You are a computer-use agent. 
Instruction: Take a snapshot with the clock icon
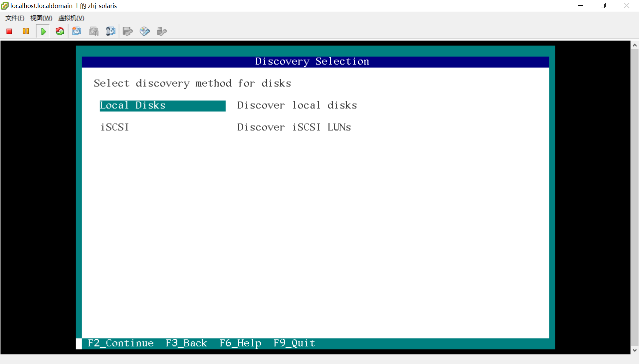[77, 31]
